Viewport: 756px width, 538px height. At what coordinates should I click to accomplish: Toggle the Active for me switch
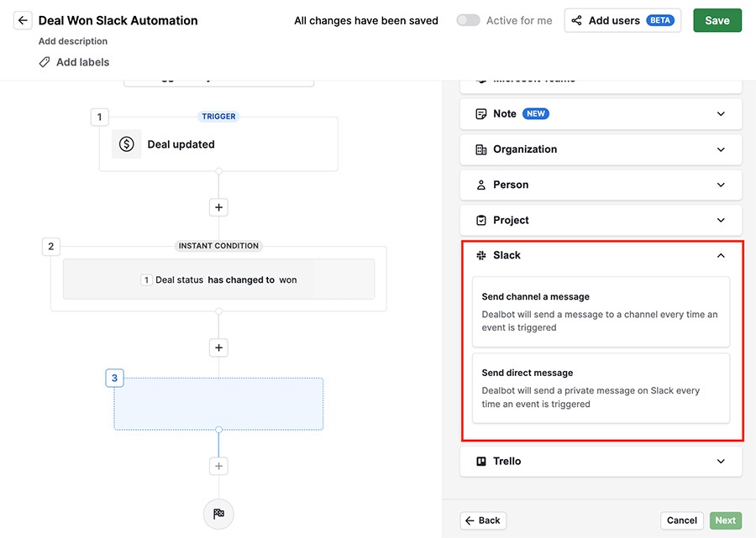[468, 20]
